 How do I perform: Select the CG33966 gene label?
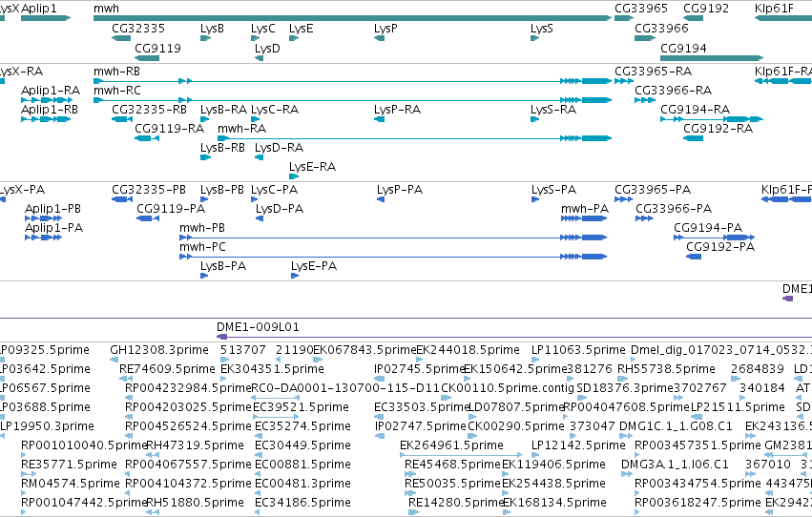(661, 29)
